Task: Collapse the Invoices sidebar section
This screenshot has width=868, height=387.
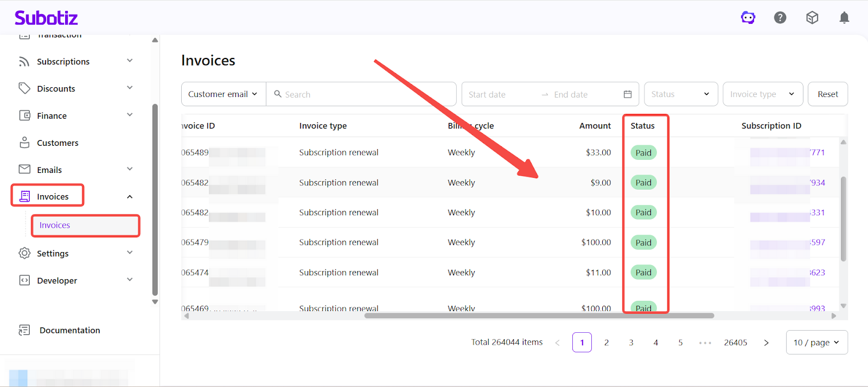Action: tap(130, 197)
